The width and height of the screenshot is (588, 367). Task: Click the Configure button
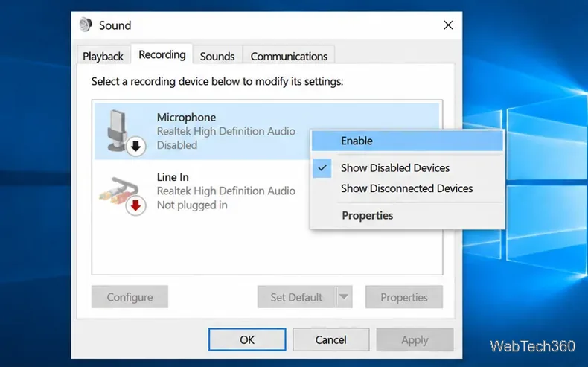(x=130, y=297)
